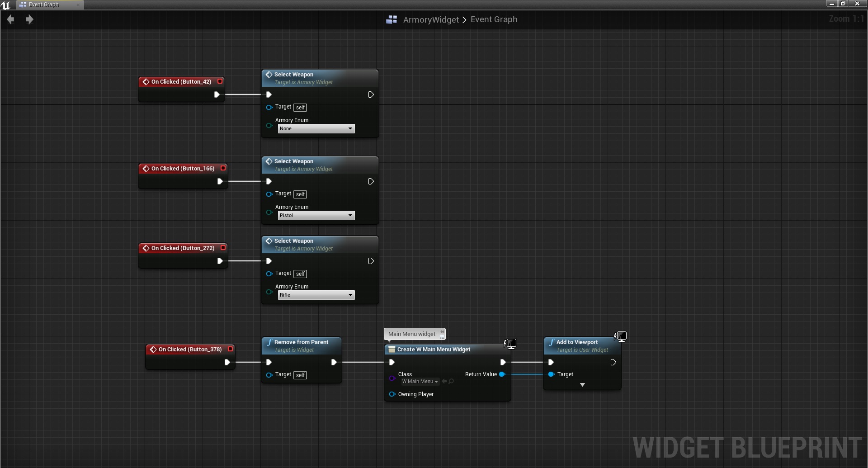The height and width of the screenshot is (468, 868).
Task: Click the blueprint icon beside ArmoryWidget breadcrumb
Action: pos(392,19)
